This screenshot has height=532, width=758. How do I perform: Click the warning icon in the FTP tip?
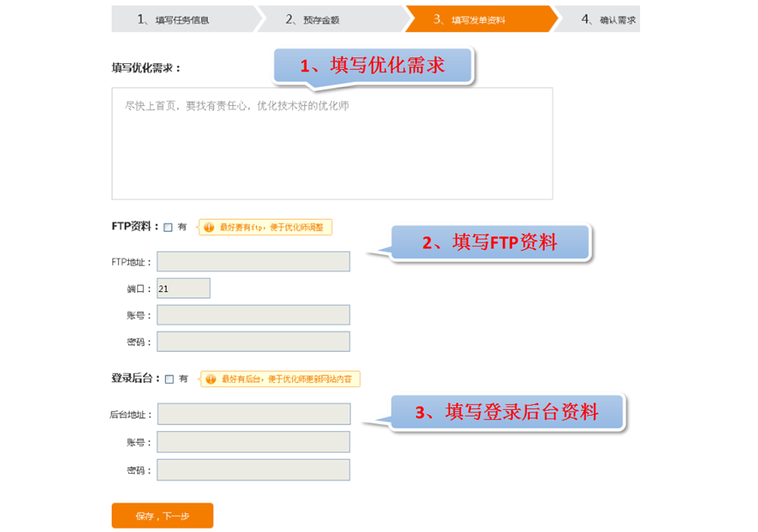209,227
